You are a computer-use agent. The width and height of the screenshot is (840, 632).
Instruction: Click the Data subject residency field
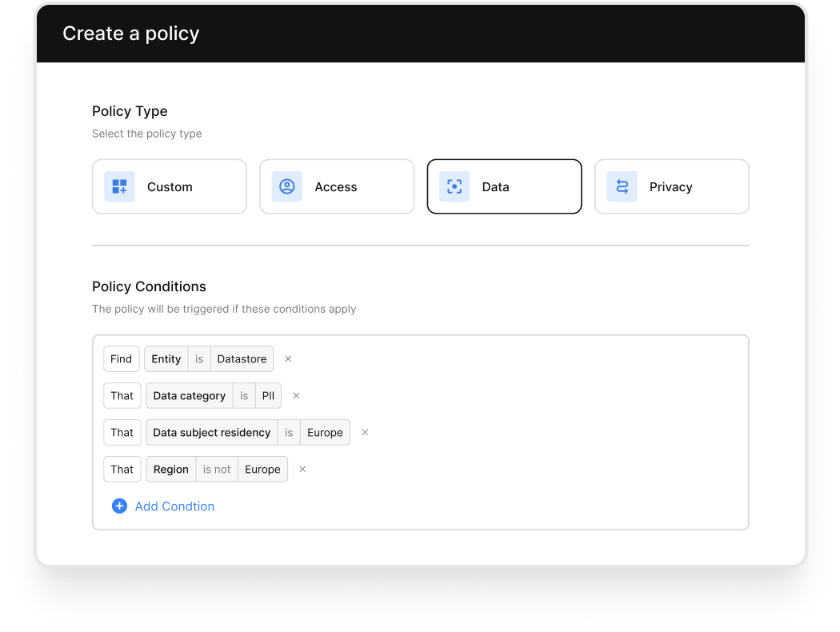point(212,433)
